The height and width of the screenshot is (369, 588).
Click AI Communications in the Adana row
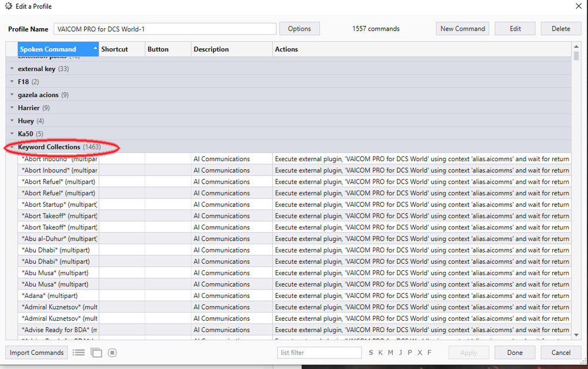click(222, 295)
